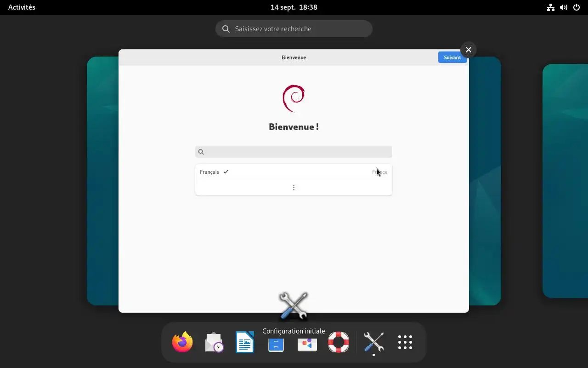
Task: Select the Français language row
Action: [294, 172]
